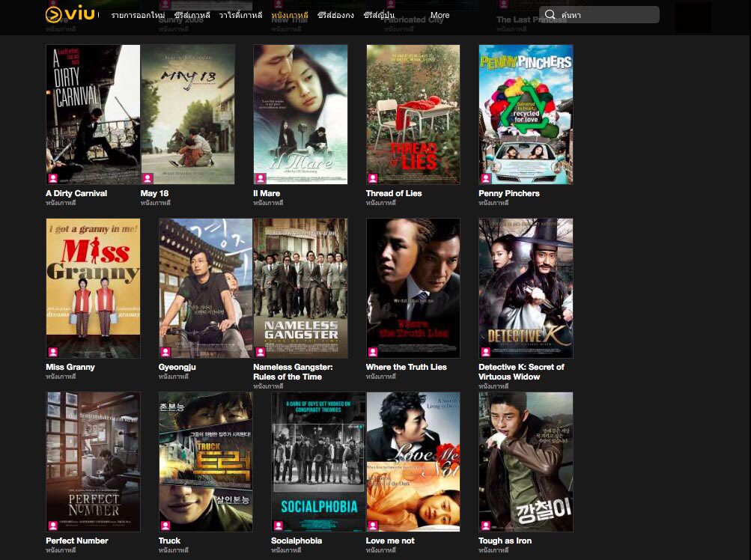Focus the ค้นหา search field

click(x=599, y=15)
